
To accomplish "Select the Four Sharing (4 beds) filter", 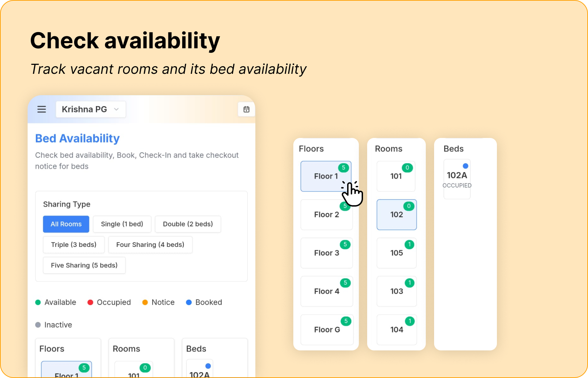I will 150,245.
